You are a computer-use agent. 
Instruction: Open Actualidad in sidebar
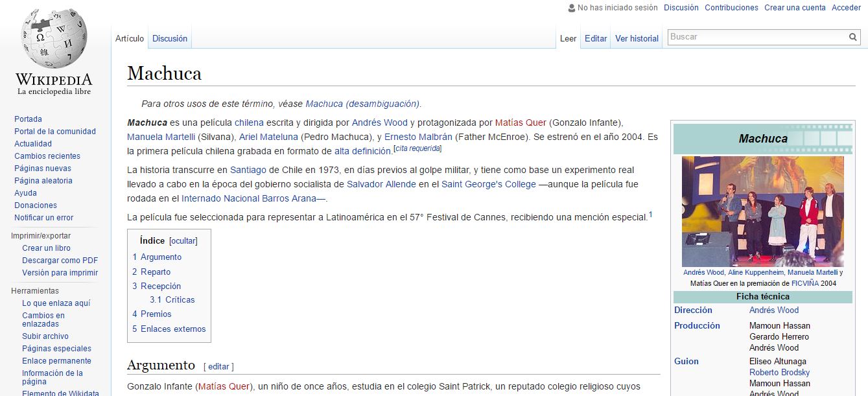point(33,144)
